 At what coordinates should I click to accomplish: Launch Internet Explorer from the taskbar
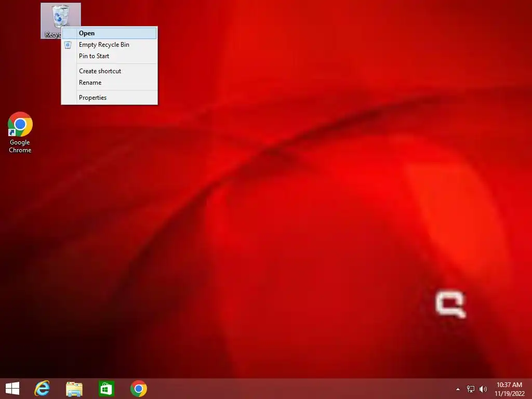click(x=43, y=389)
